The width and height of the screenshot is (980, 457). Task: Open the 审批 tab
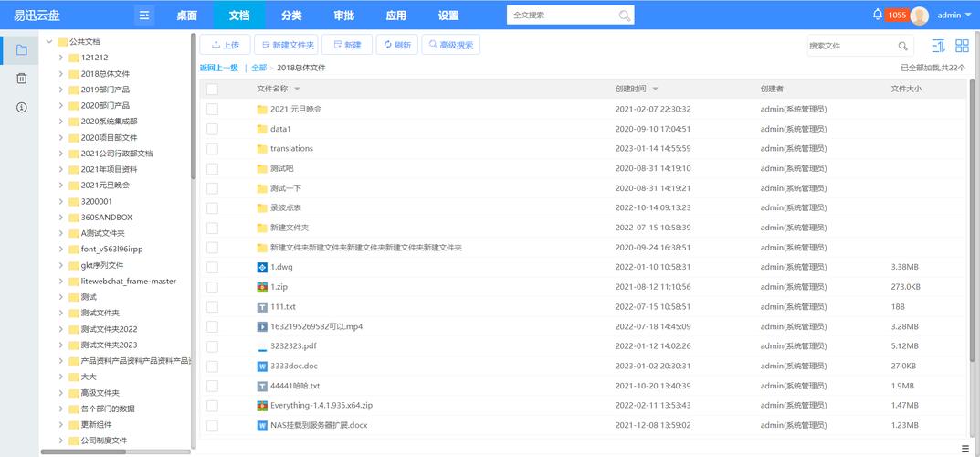343,16
